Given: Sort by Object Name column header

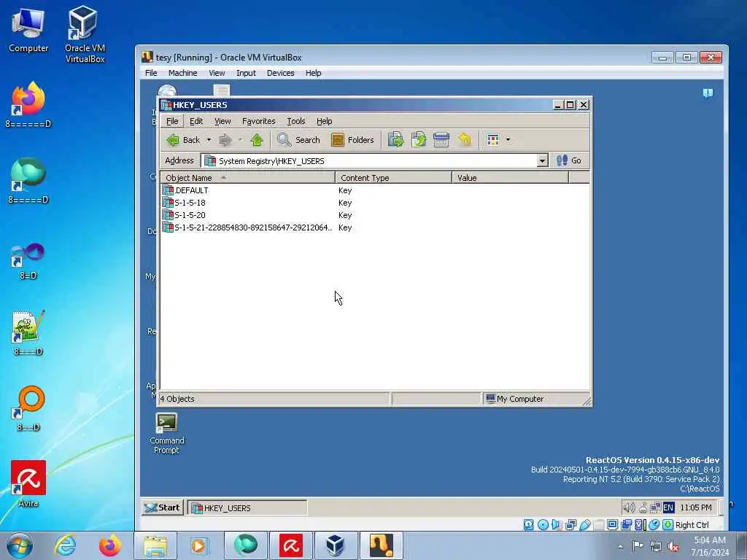Looking at the screenshot, I should (x=247, y=178).
